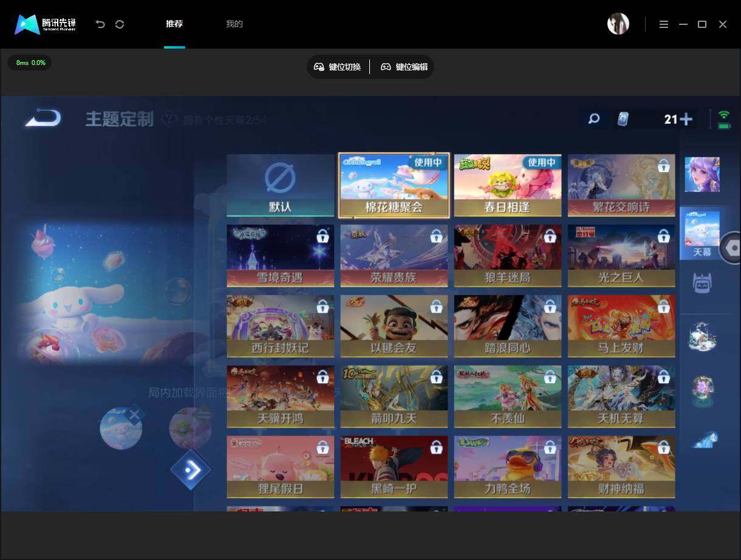This screenshot has width=741, height=560.
Task: Select the 踏浪同心 theme
Action: click(508, 326)
